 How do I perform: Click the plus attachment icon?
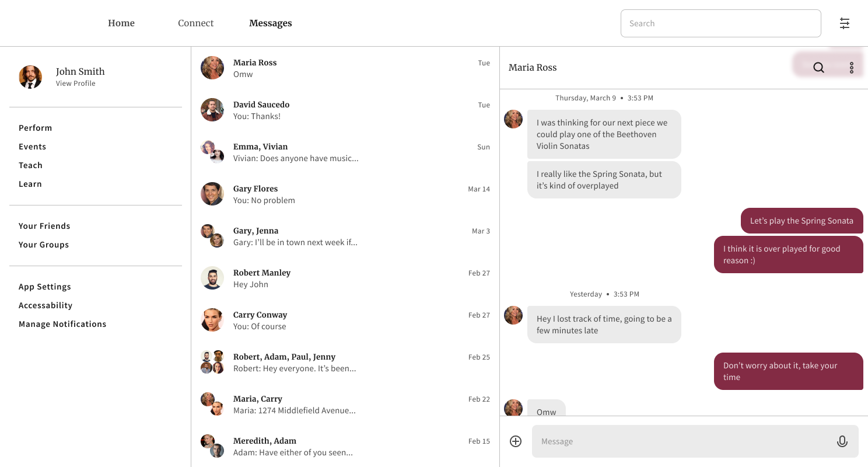(516, 441)
